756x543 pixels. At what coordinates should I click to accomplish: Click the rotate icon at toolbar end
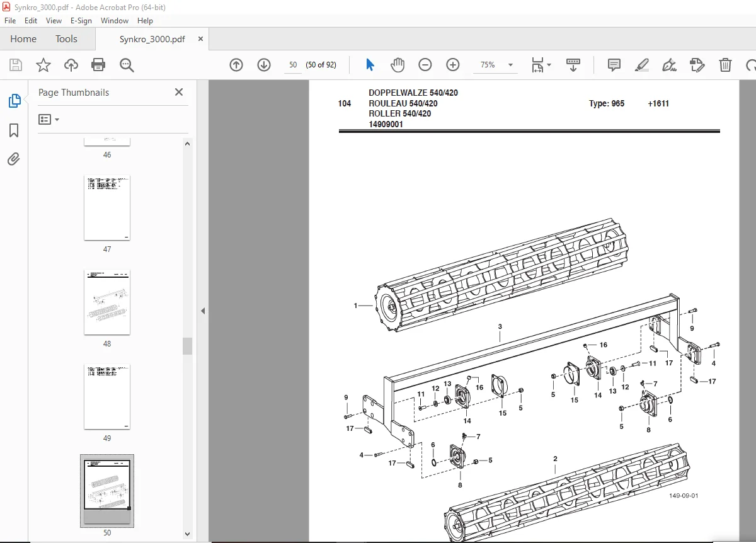[750, 65]
